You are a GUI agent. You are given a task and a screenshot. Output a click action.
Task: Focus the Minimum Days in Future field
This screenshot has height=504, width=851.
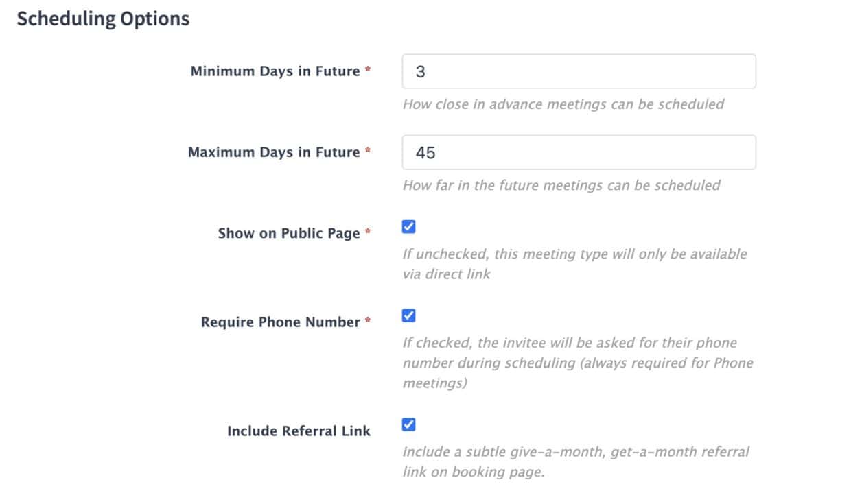579,71
